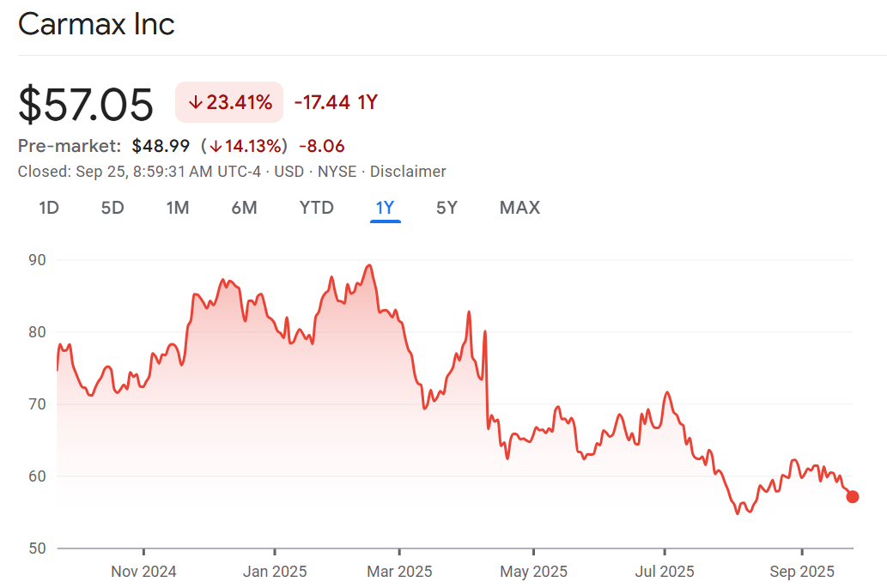Click the NYSE exchange label
The image size is (887, 588).
point(337,172)
